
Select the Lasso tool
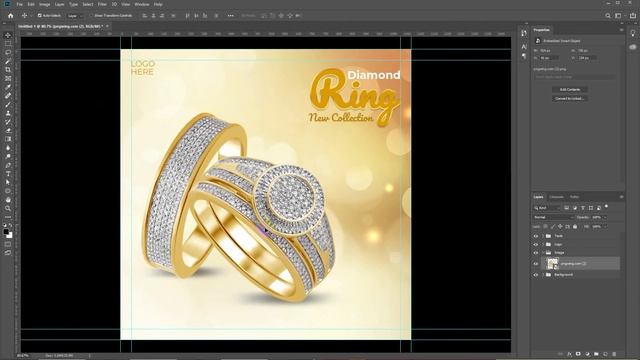[x=8, y=53]
